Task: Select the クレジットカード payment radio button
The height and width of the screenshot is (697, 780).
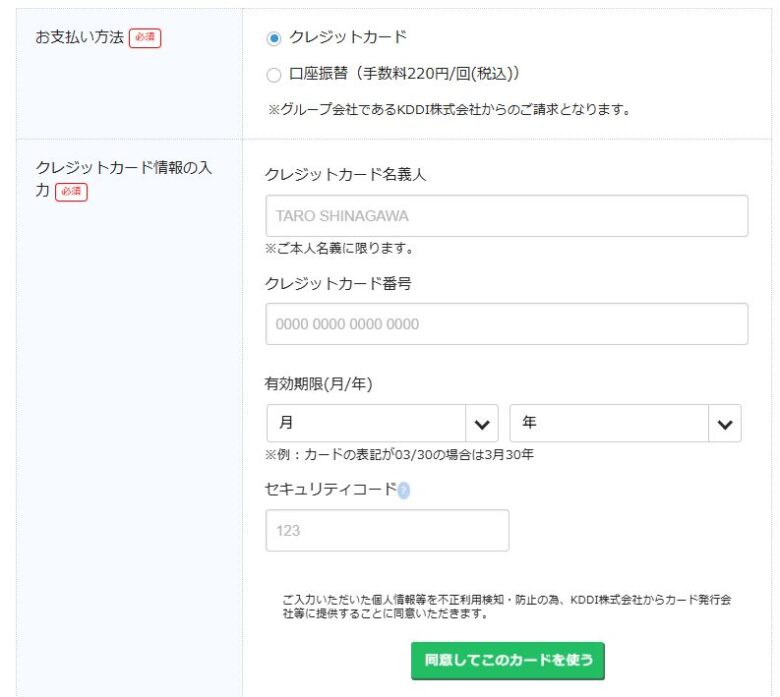Action: (274, 38)
